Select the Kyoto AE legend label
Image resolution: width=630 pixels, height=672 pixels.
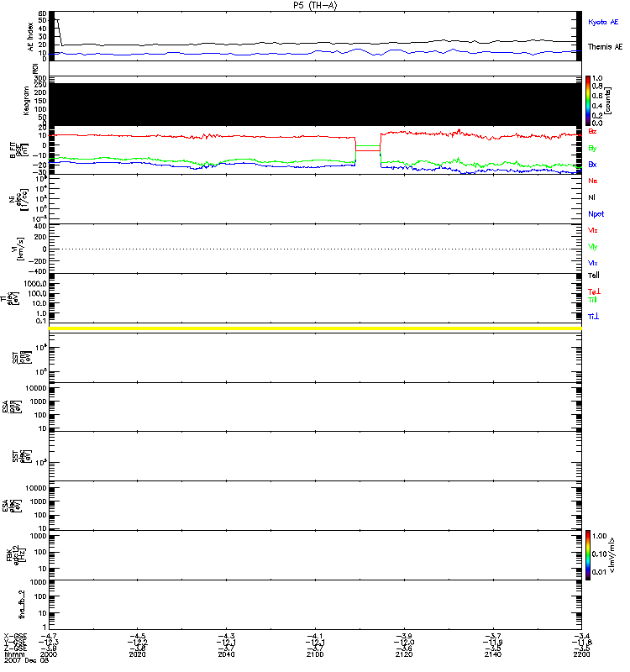(x=603, y=22)
